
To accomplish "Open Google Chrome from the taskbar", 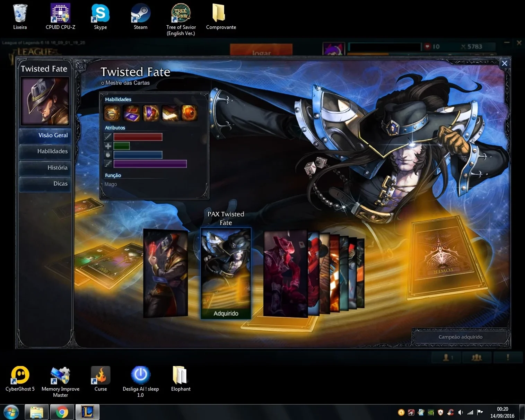I will click(62, 412).
